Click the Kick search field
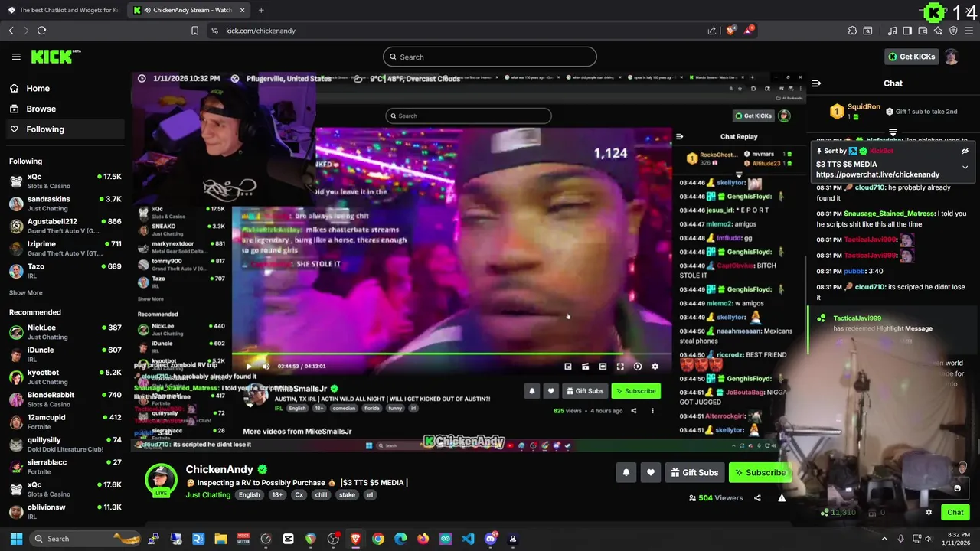The image size is (980, 551). click(x=490, y=57)
